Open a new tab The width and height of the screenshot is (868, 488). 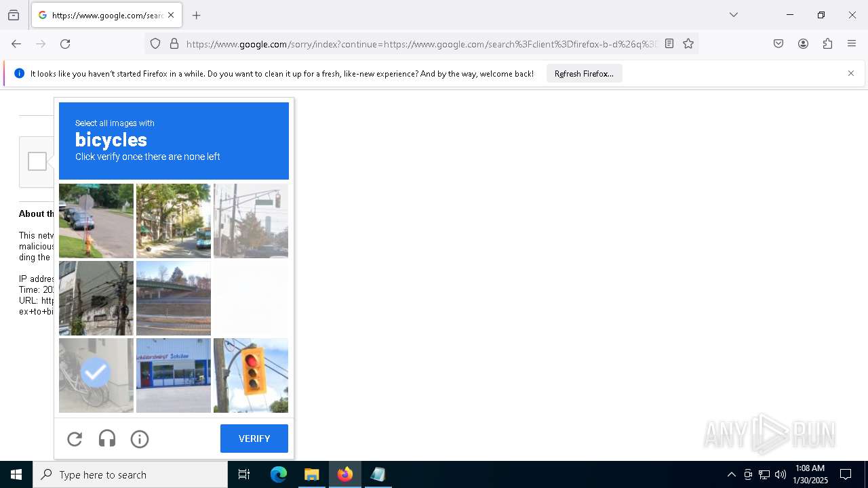197,15
